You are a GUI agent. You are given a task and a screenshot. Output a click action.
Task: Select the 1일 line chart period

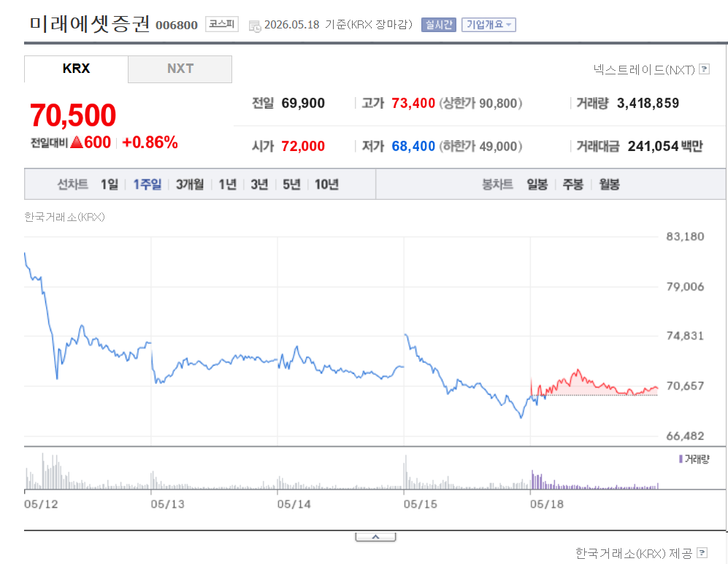110,185
